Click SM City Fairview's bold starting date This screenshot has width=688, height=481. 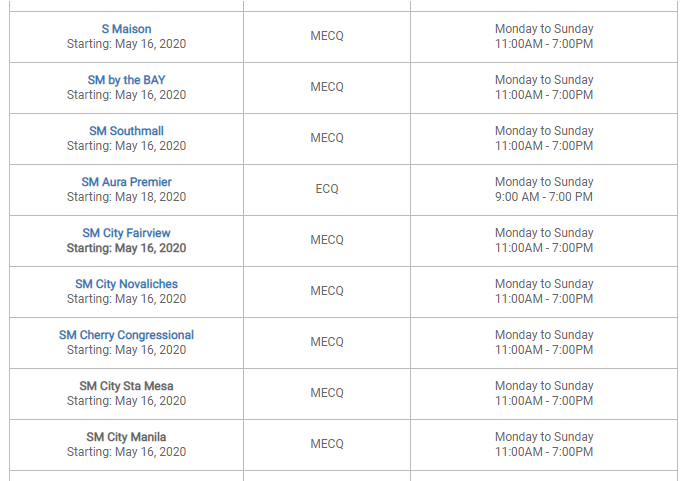tap(126, 248)
